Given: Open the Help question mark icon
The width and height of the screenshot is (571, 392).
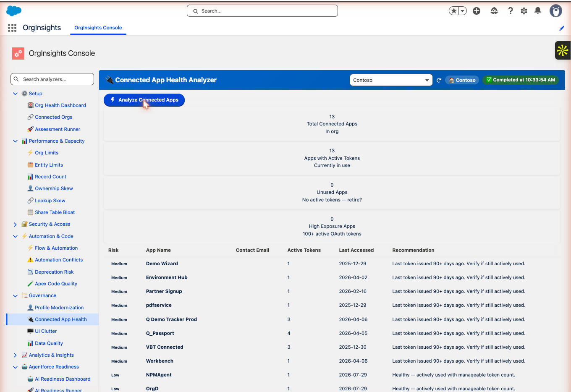Looking at the screenshot, I should pos(511,11).
